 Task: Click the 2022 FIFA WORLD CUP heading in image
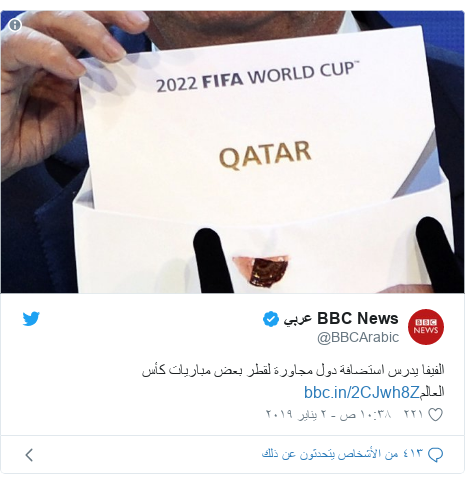coord(258,76)
